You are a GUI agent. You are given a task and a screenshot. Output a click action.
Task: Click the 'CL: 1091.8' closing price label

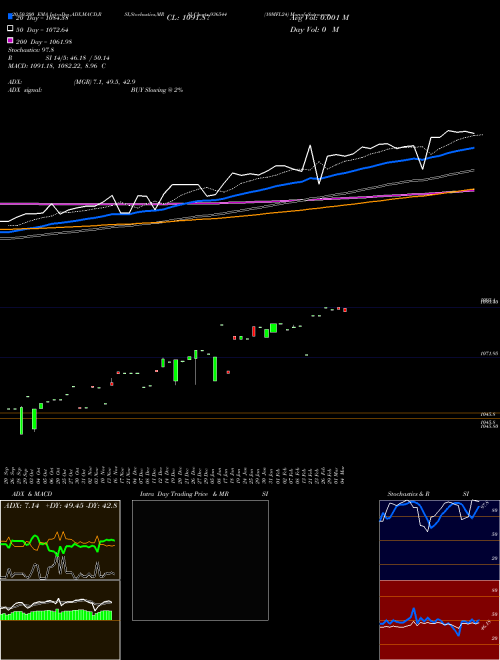pos(188,18)
